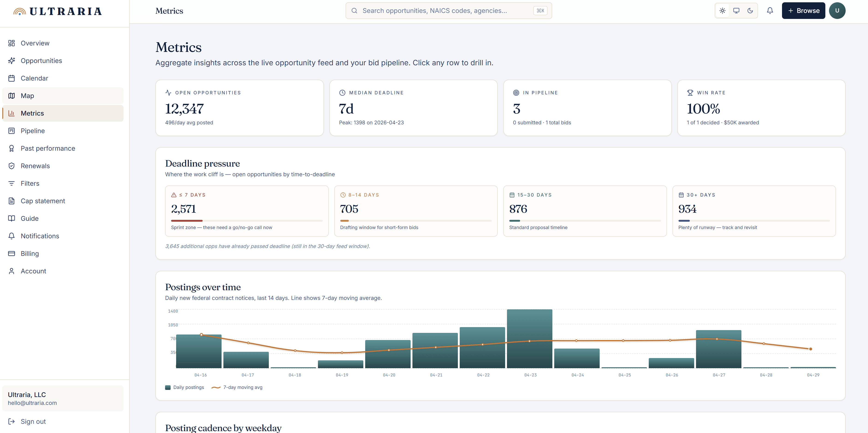Click Sign out

coord(63,421)
